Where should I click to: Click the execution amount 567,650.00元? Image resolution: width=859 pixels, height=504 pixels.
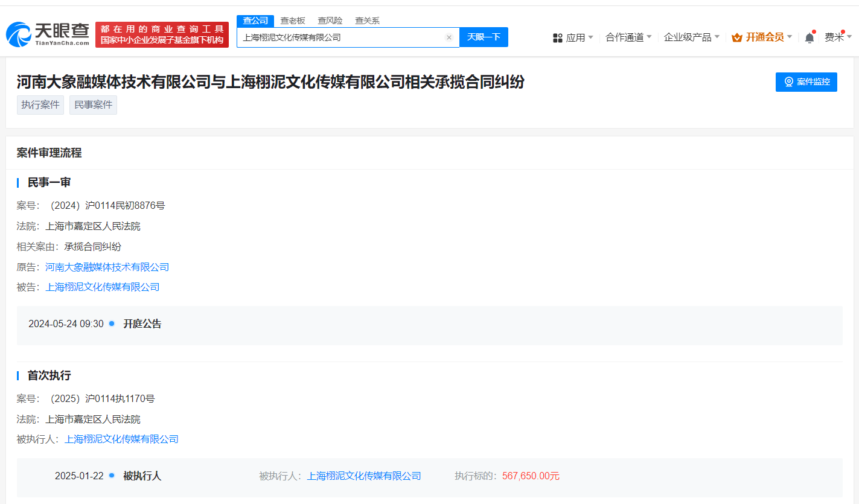(x=531, y=476)
